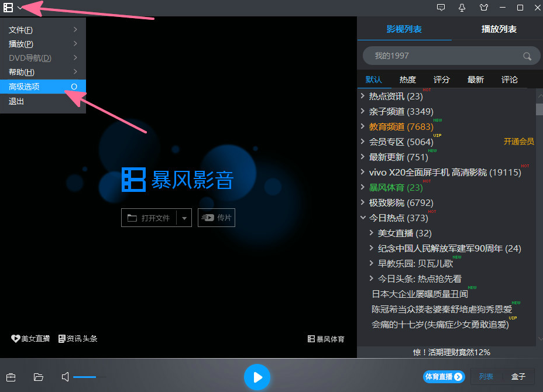Viewport: 543px width, 392px height.
Task: Play 会痛的十七岁 video item
Action: pyautogui.click(x=440, y=325)
